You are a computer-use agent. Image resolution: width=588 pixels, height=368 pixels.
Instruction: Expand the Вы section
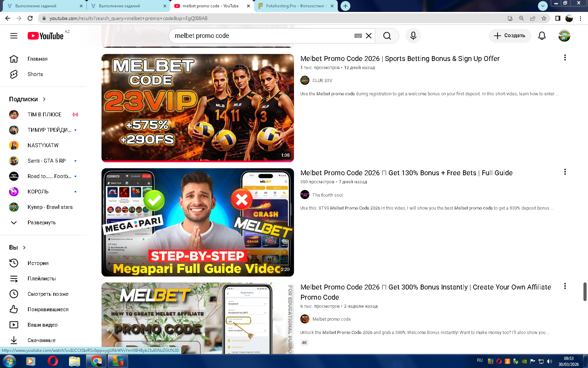[x=17, y=247]
